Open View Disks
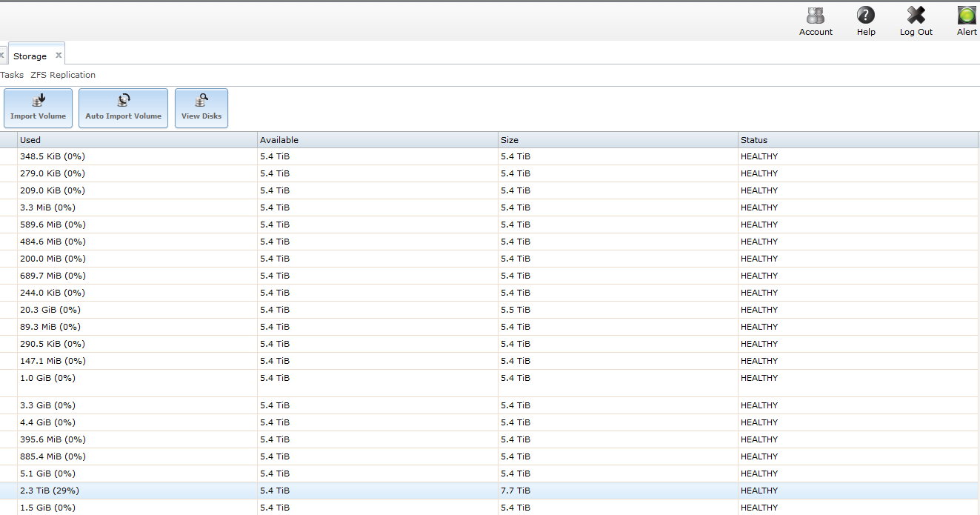This screenshot has height=515, width=980. tap(201, 108)
